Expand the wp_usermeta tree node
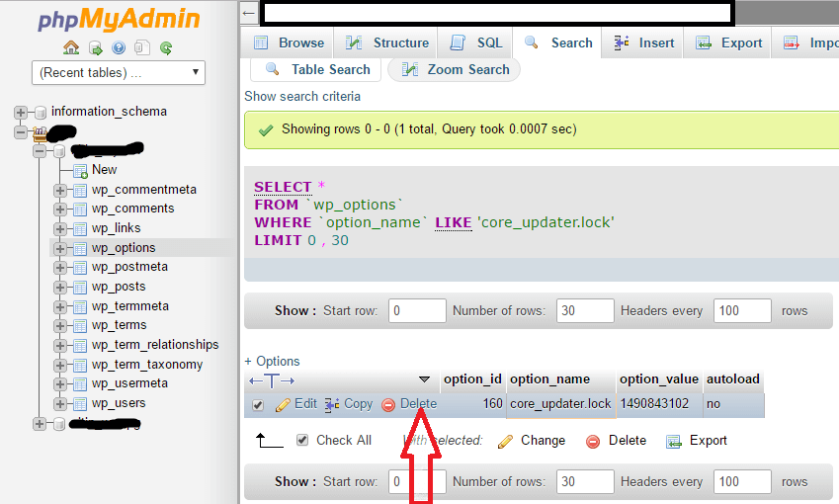The image size is (839, 504). tap(60, 383)
